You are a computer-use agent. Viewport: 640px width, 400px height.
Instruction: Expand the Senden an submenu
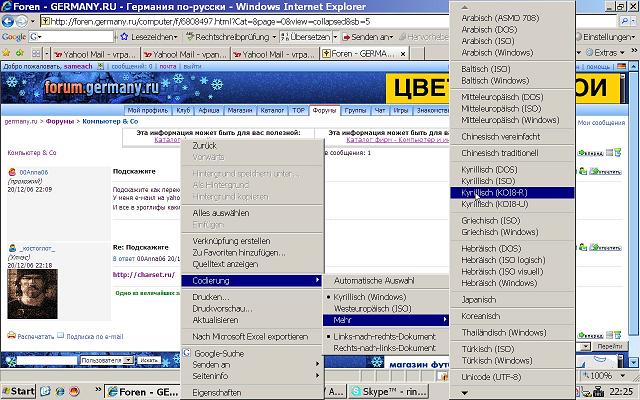252,364
